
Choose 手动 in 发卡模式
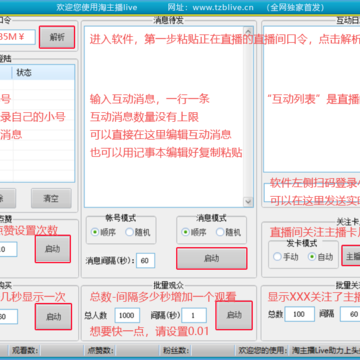click(x=286, y=257)
